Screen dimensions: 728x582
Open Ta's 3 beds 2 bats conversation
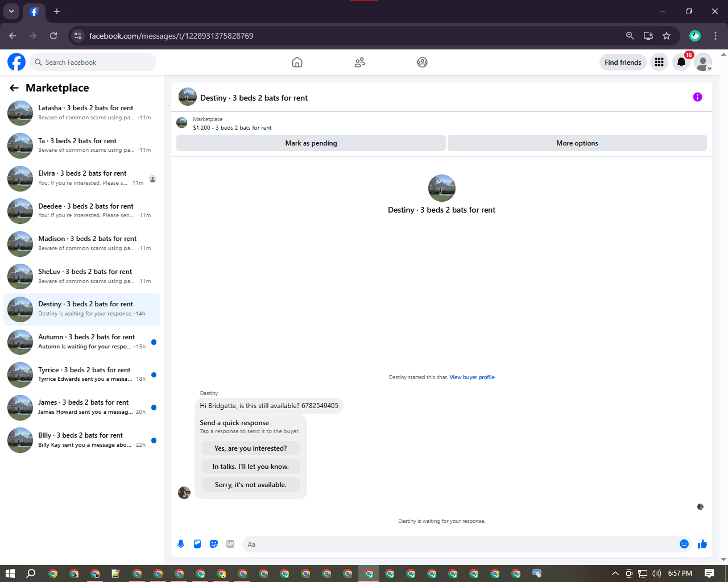click(x=82, y=146)
